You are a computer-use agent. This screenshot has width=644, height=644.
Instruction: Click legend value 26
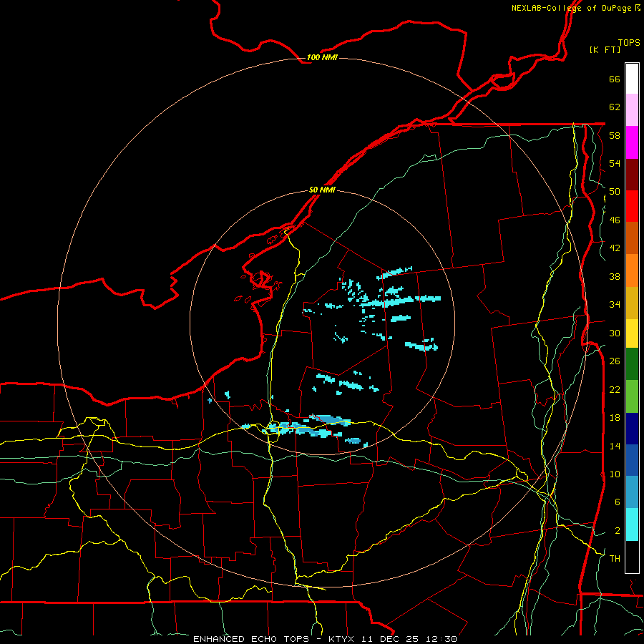pos(615,361)
